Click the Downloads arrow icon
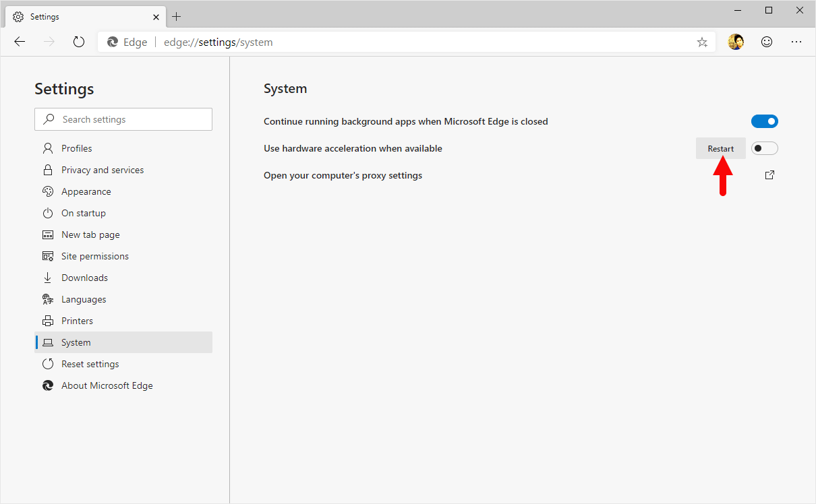 click(x=48, y=278)
